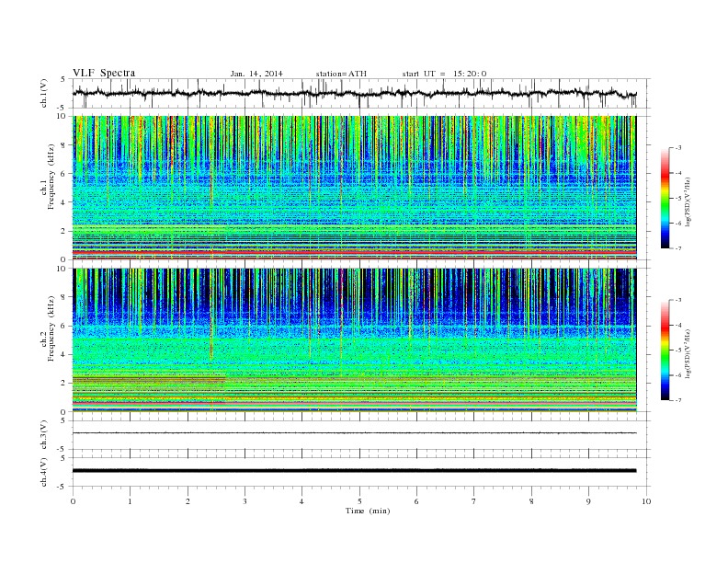
Task: Click inside the ch.1 spectrogram panel
Action: pos(354,188)
